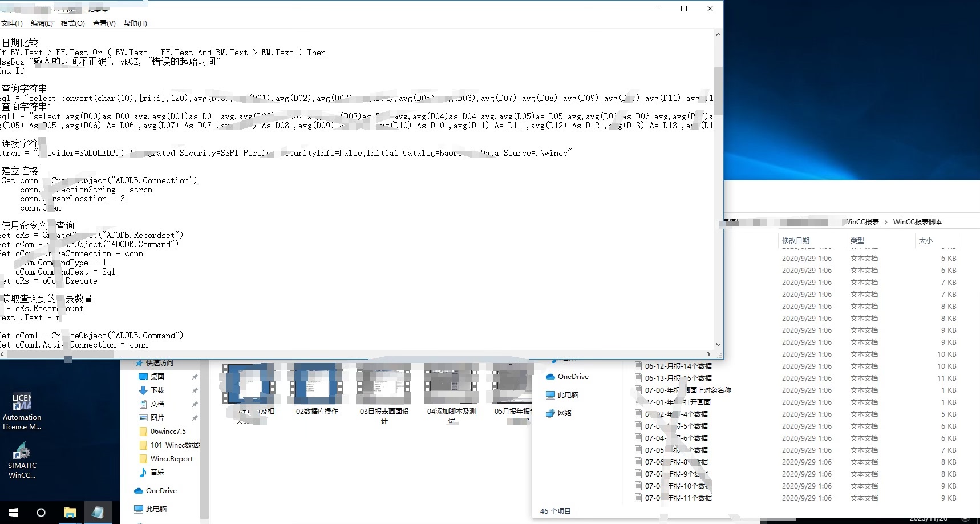Viewport: 980px width, 524px height.
Task: Sort files by 大小 column header
Action: coord(925,241)
